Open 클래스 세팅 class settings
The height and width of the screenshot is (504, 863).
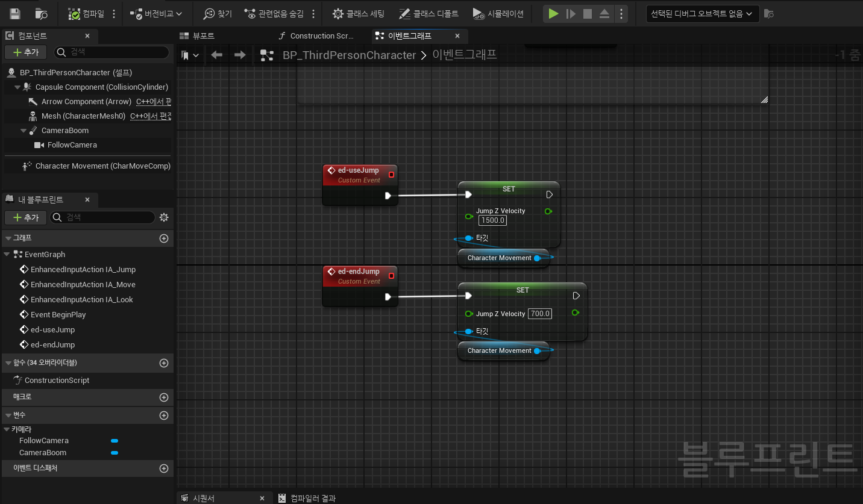[359, 13]
